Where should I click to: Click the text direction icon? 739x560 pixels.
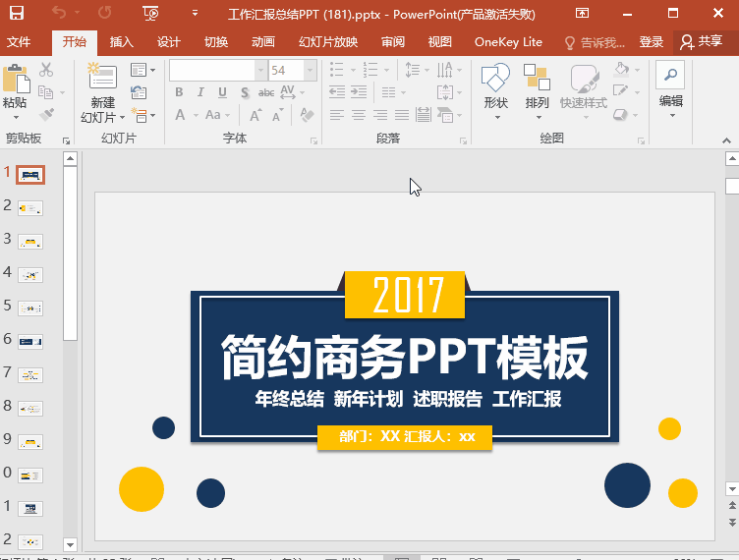pyautogui.click(x=445, y=70)
